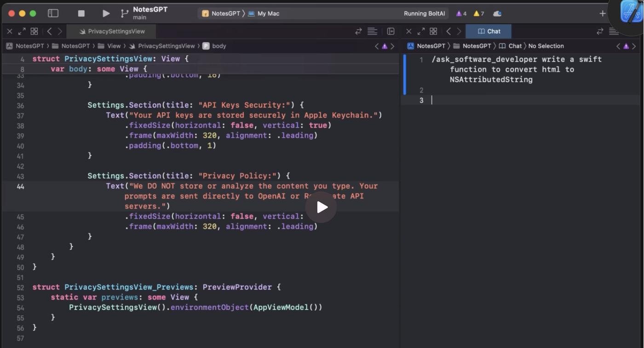Add editor on right split button

pos(391,31)
